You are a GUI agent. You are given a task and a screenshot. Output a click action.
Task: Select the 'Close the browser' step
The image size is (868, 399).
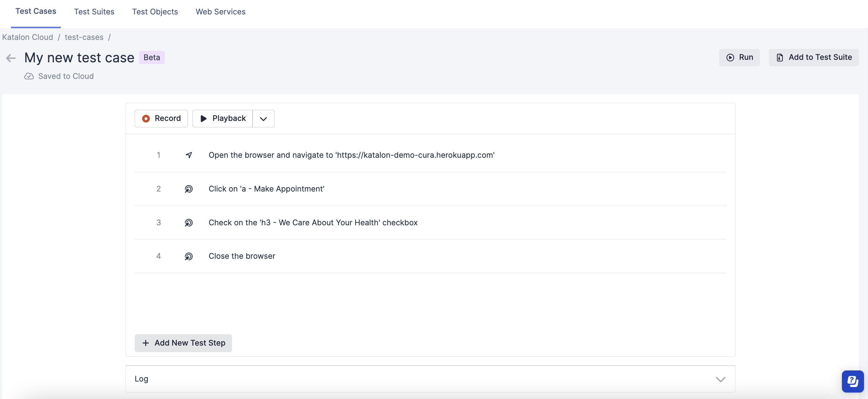242,256
